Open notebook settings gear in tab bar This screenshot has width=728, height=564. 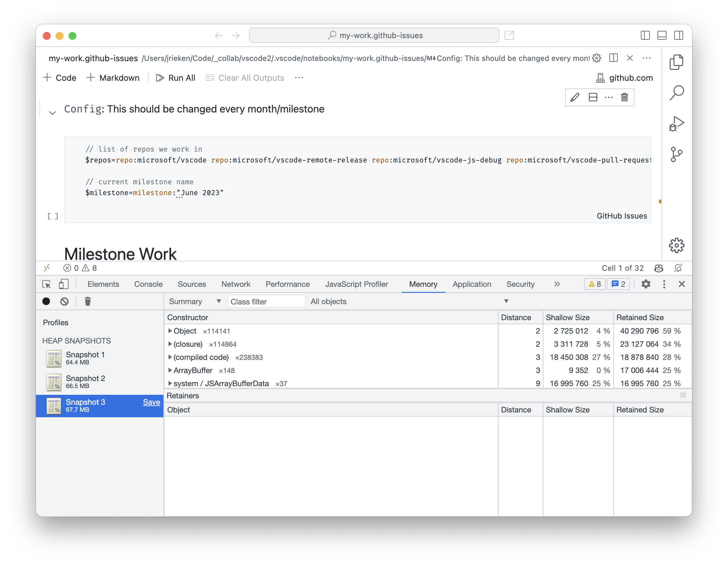[596, 58]
